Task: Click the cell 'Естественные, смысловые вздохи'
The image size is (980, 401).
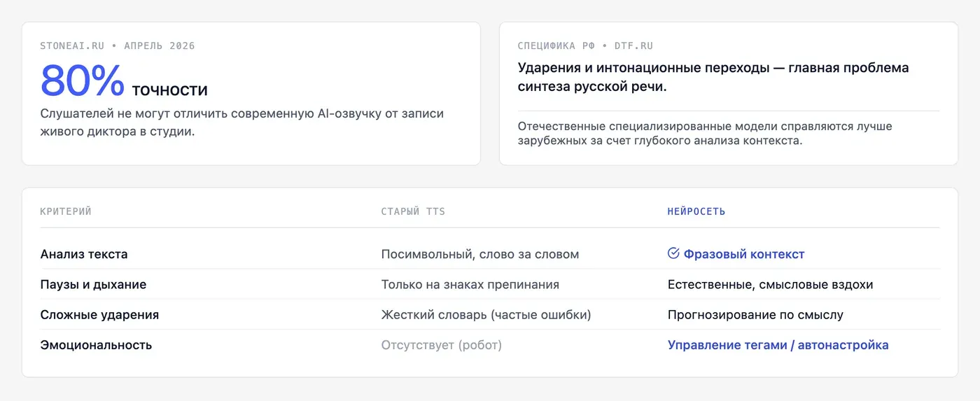Action: coord(771,285)
